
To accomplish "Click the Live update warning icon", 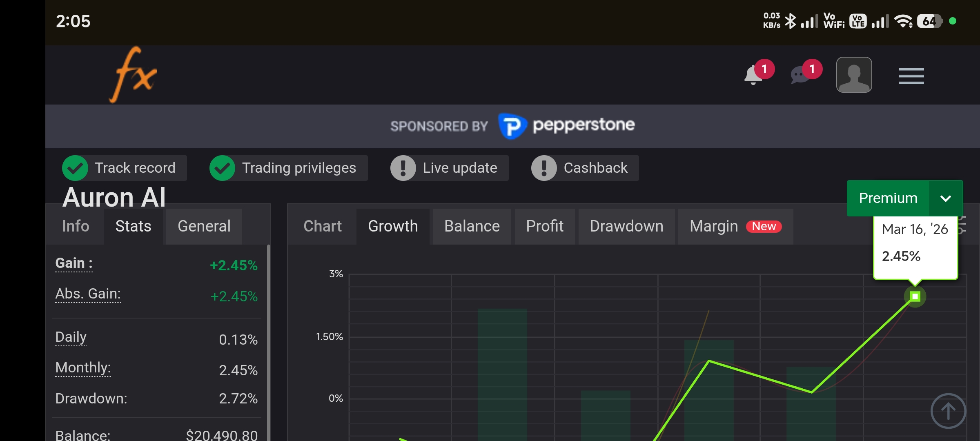I will click(403, 168).
